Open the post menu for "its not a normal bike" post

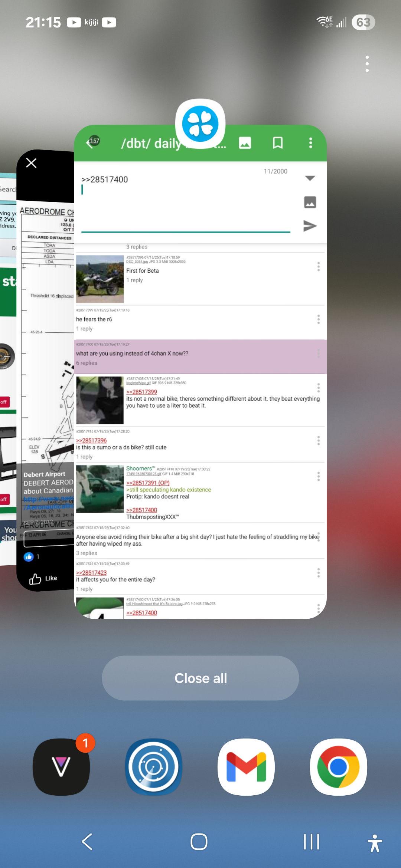[x=318, y=388]
